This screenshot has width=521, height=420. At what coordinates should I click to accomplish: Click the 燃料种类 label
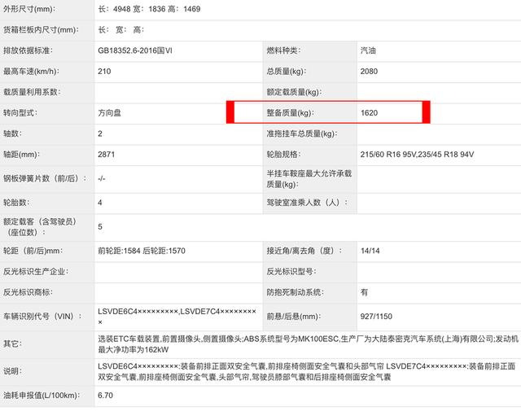pyautogui.click(x=283, y=50)
